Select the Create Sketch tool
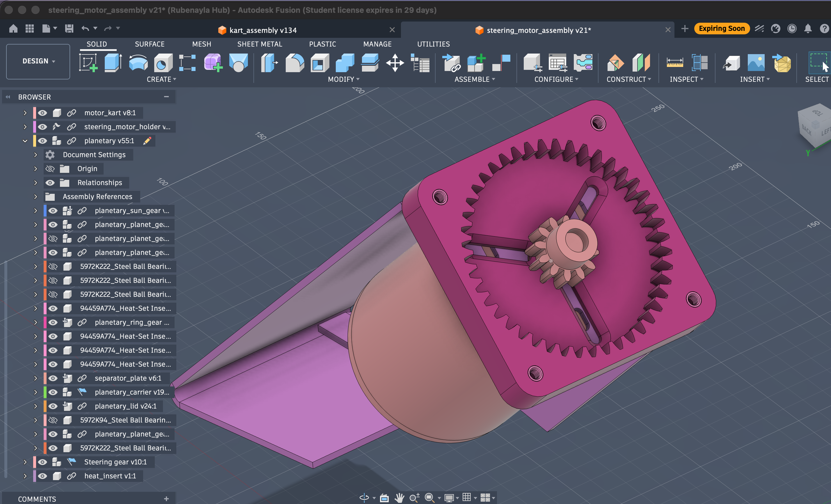 click(88, 63)
